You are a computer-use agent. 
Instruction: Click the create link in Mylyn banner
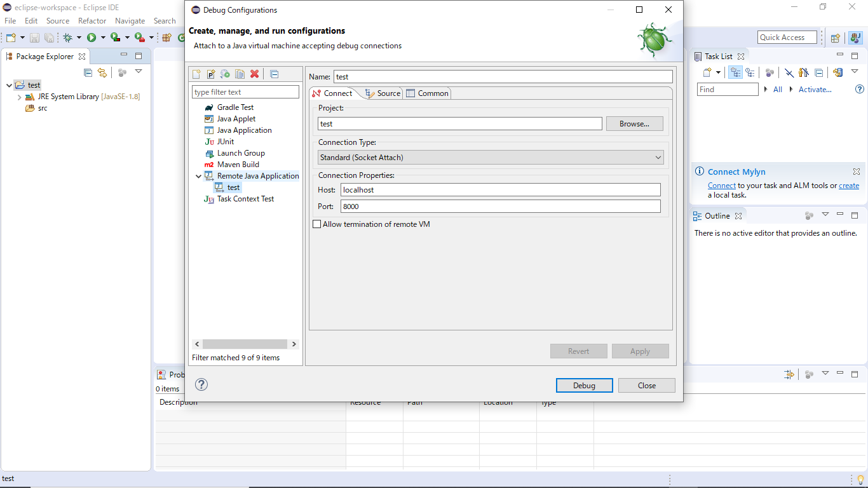849,186
